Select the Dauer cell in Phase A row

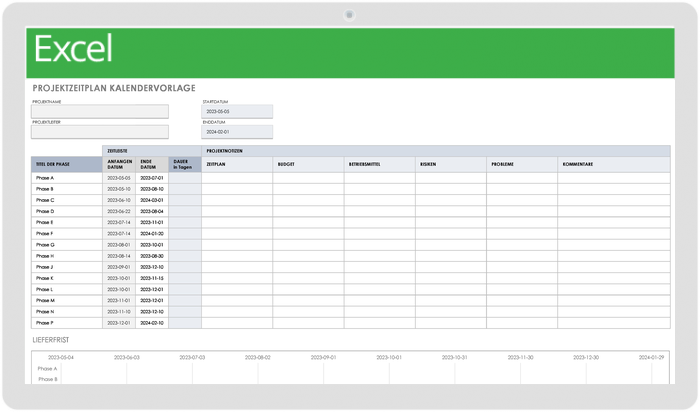[185, 178]
